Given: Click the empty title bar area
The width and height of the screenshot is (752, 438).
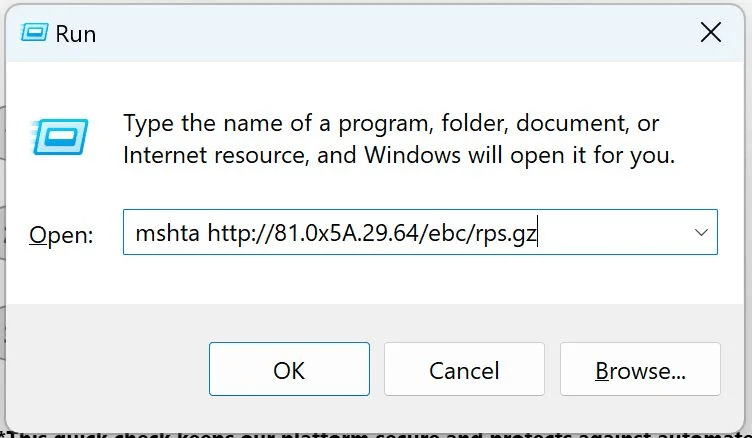Looking at the screenshot, I should [380, 34].
